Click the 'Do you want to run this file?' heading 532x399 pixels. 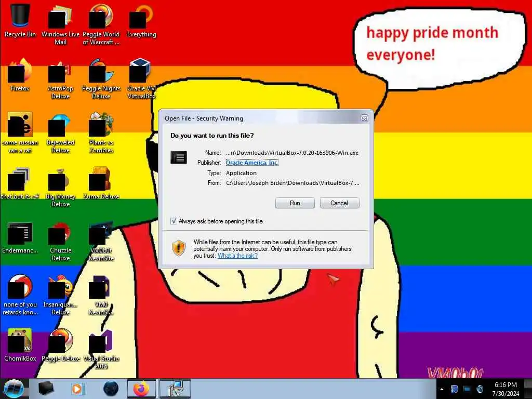pos(212,136)
